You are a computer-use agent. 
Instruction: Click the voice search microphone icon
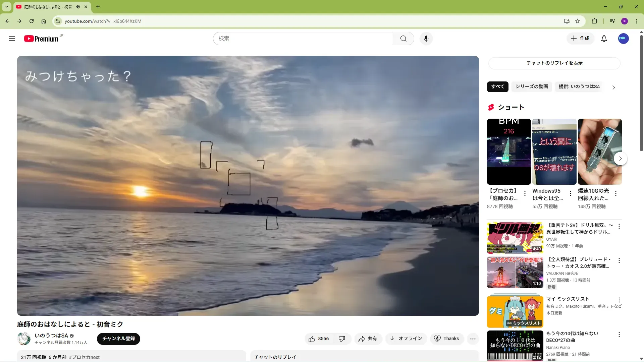426,39
